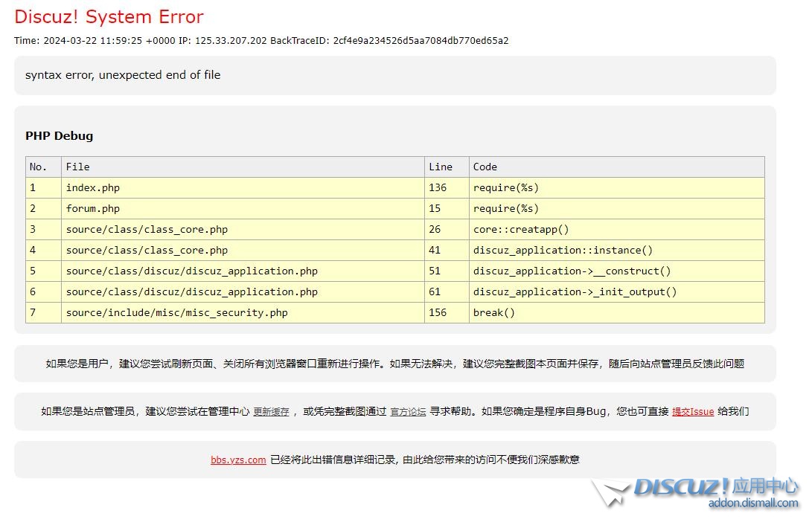Open the bbs.yzs.com link
The height and width of the screenshot is (522, 812).
pos(238,460)
